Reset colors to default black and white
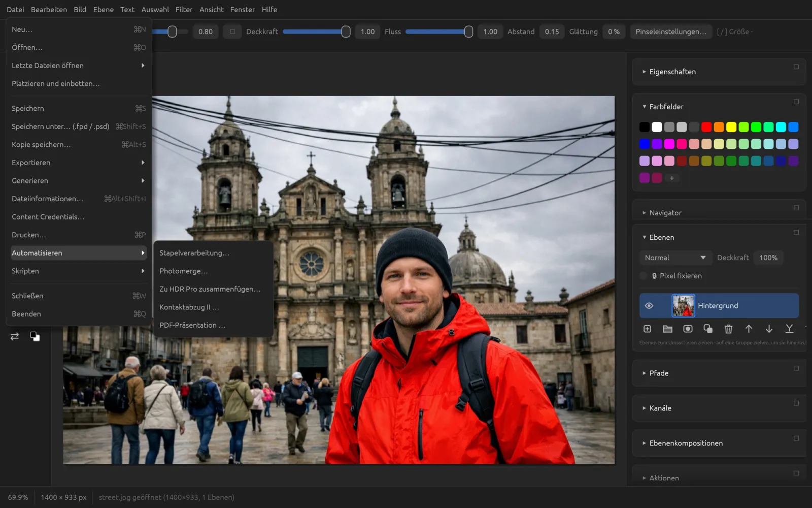The width and height of the screenshot is (812, 508). point(35,336)
